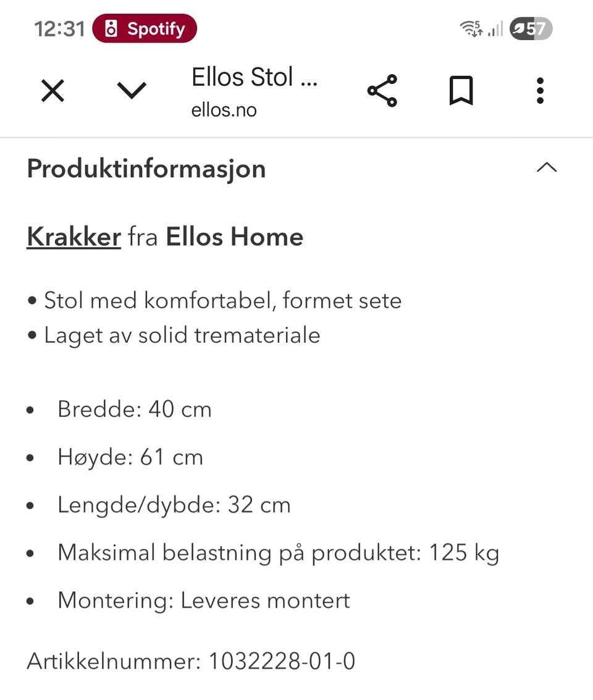This screenshot has height=700, width=593.
Task: Close the in-app browser with X
Action: [53, 91]
